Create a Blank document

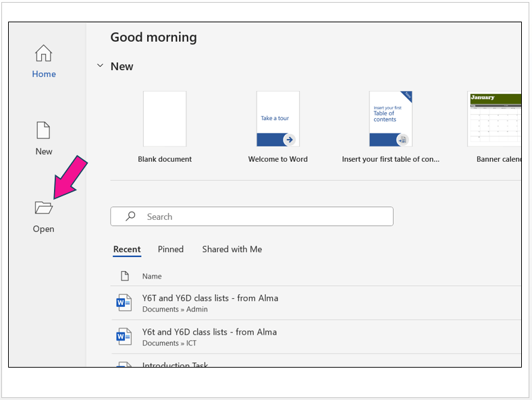tap(165, 119)
